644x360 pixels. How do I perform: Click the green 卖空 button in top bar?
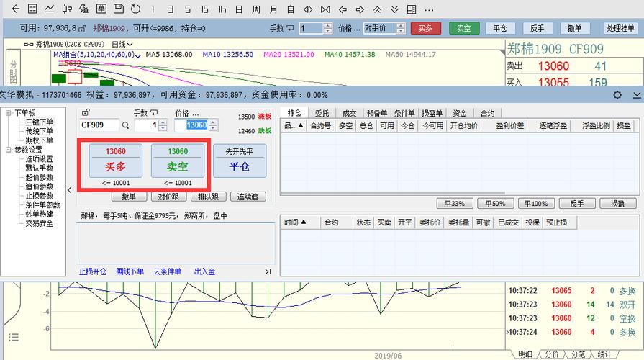pyautogui.click(x=463, y=28)
